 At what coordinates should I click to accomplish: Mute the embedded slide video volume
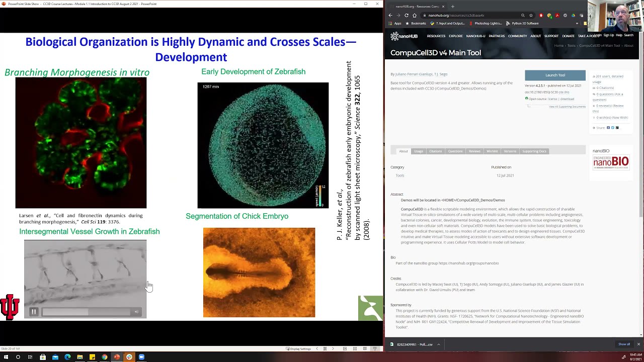tap(136, 312)
